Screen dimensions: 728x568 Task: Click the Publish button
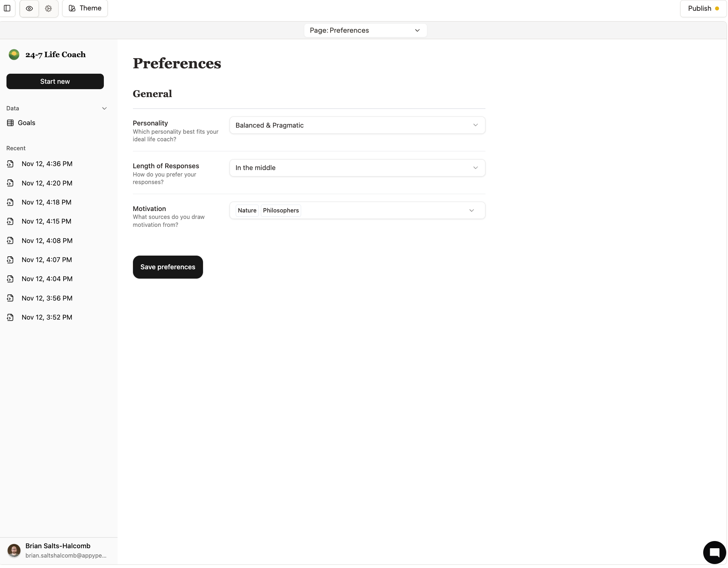(x=702, y=8)
